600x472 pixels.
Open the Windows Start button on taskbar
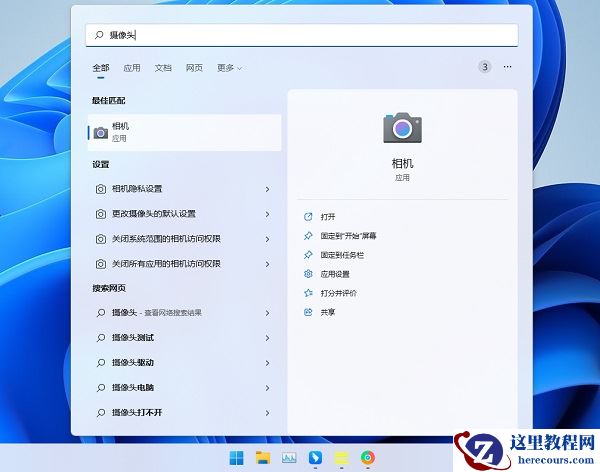(236, 457)
